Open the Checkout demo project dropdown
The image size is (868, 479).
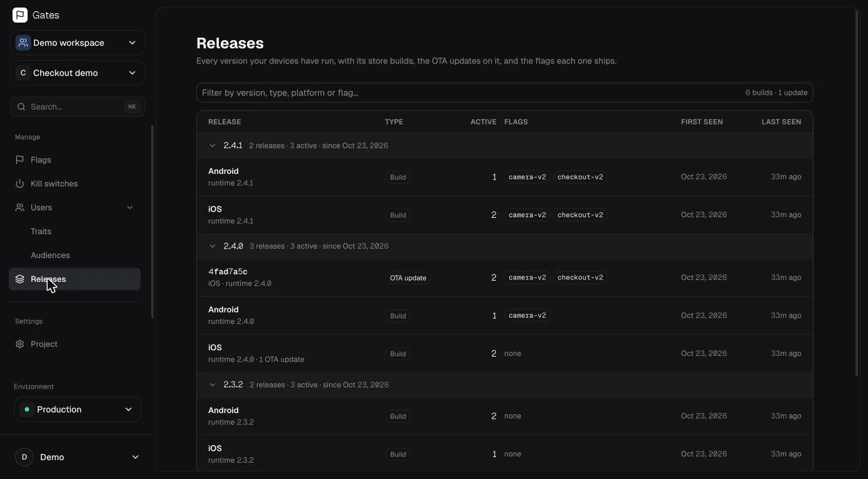[78, 73]
